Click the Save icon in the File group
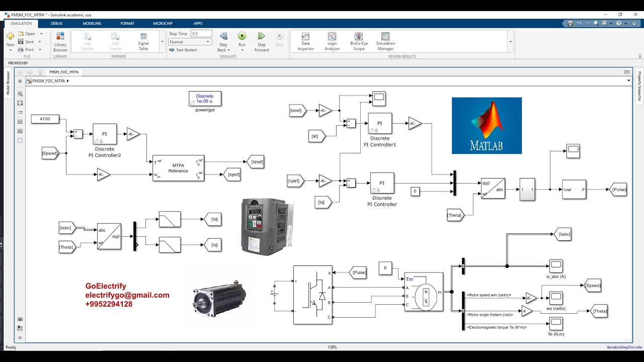The width and height of the screenshot is (644, 362). (x=21, y=42)
